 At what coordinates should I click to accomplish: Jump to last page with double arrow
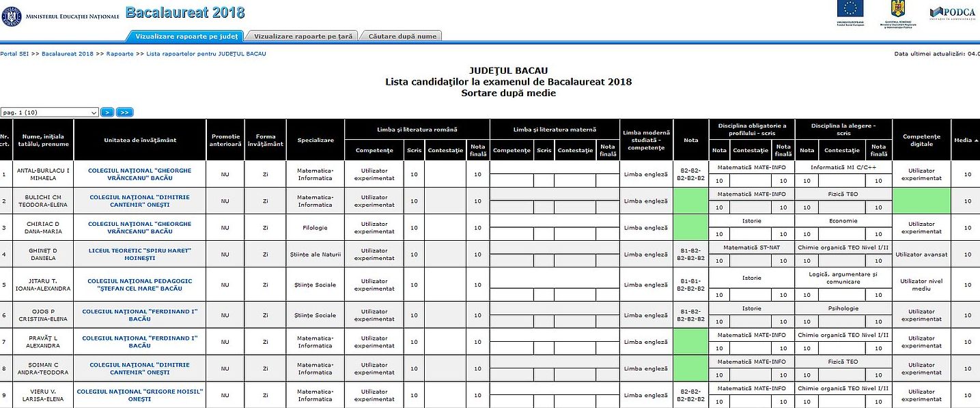[x=124, y=112]
